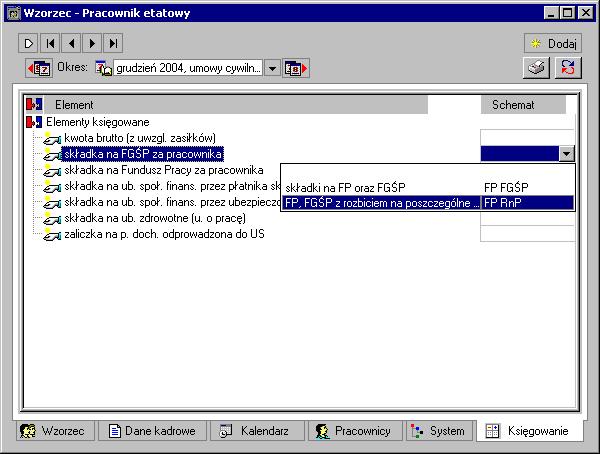Select Elementy księgowane root node
Image resolution: width=600 pixels, height=454 pixels.
click(x=98, y=122)
